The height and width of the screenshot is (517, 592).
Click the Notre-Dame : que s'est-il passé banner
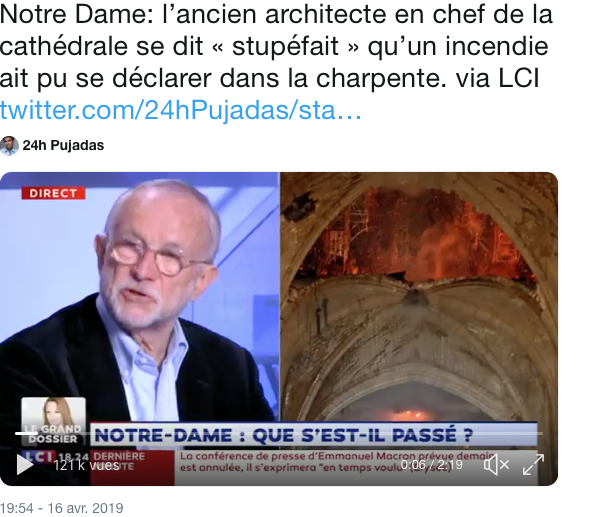click(x=313, y=435)
